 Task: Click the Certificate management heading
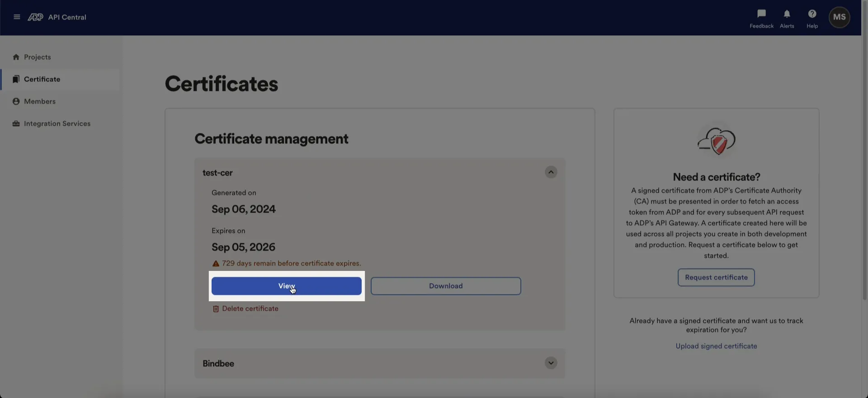click(x=271, y=139)
